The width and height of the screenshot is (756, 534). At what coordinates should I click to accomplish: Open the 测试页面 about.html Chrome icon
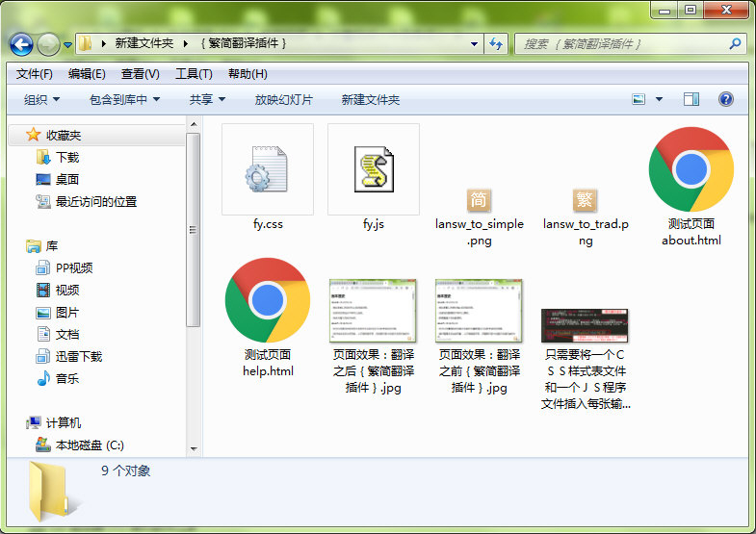coord(691,169)
